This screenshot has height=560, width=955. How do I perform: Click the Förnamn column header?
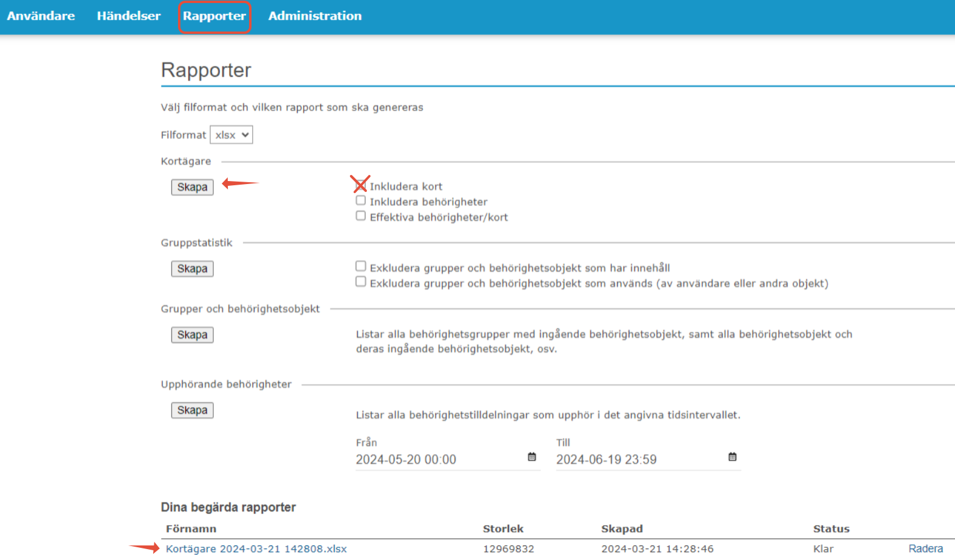tap(191, 528)
